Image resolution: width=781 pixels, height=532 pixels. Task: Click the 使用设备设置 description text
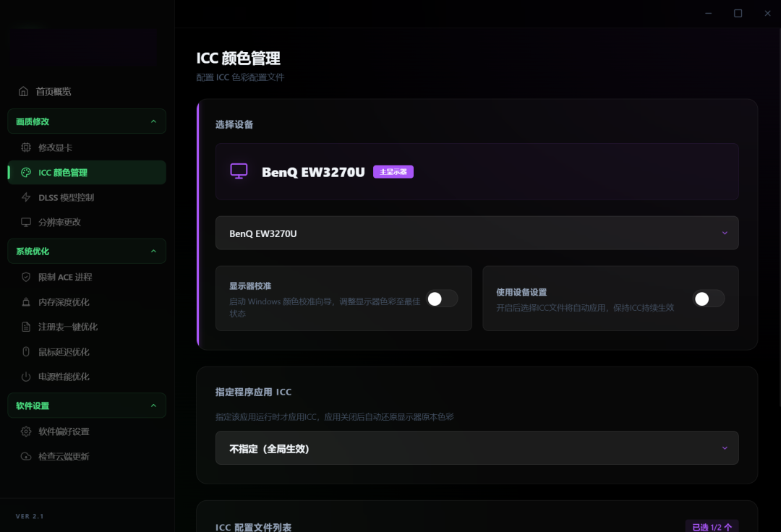click(585, 308)
